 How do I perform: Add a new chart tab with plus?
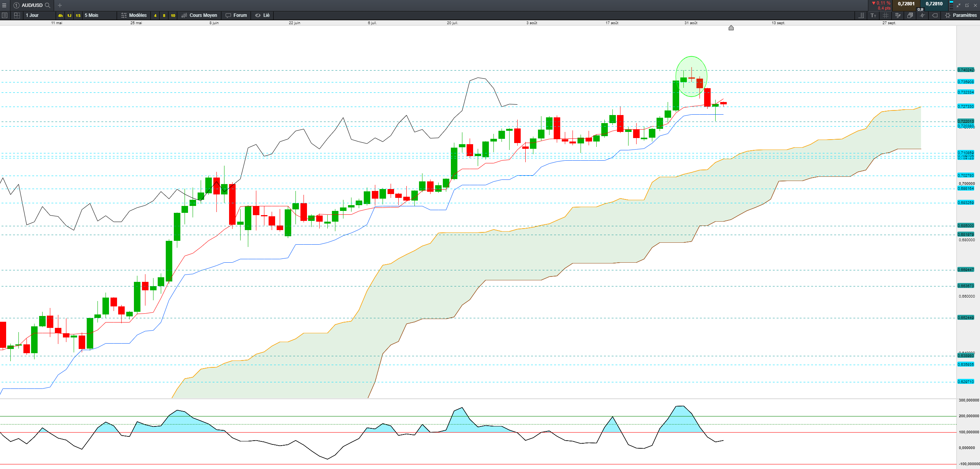click(60, 5)
